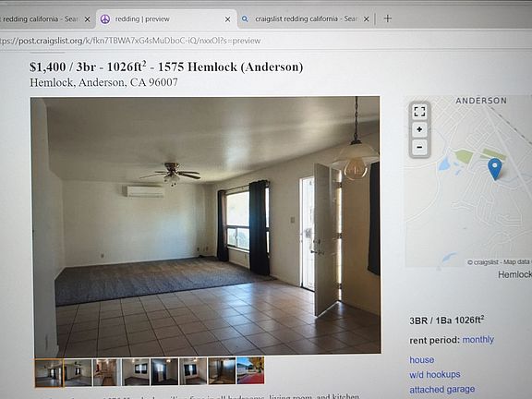The width and height of the screenshot is (532, 399).
Task: Open a new browser tab
Action: point(388,18)
